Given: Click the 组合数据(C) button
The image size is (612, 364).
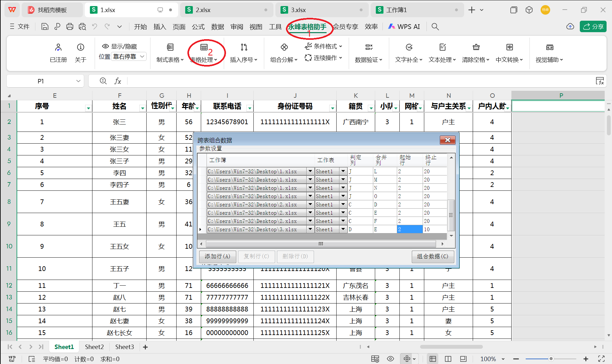Looking at the screenshot, I should point(433,256).
